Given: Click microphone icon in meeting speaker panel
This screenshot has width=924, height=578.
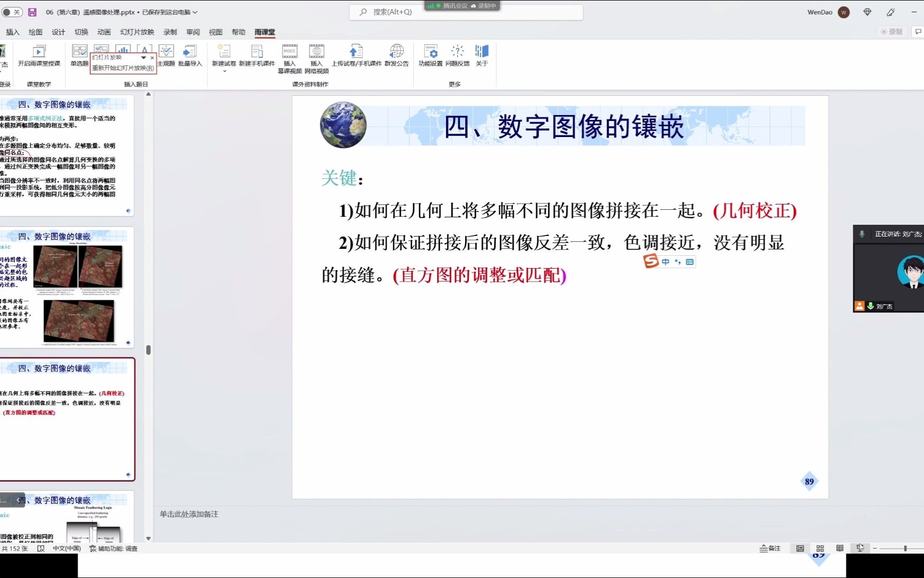Looking at the screenshot, I should click(x=861, y=234).
